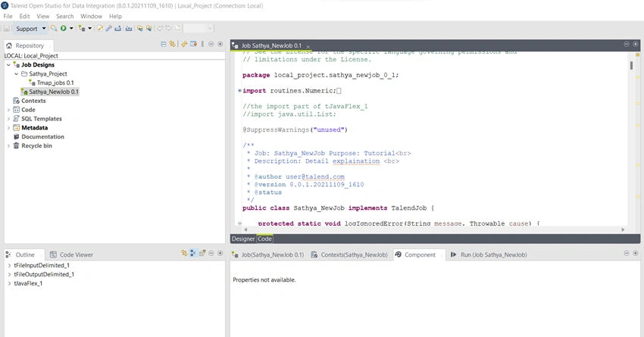This screenshot has width=644, height=337.
Task: Expand the folded import block marker
Action: coord(239,91)
